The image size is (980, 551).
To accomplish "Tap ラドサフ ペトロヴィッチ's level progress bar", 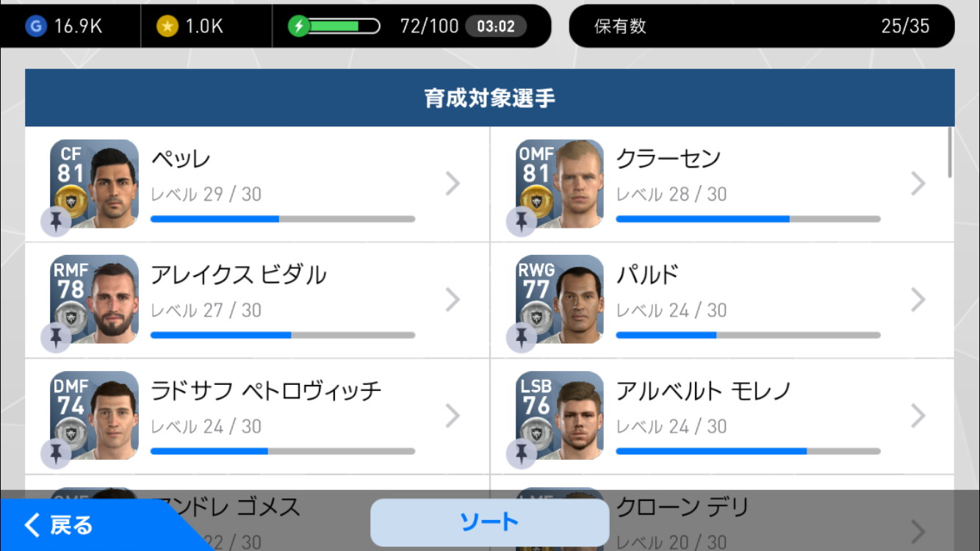I will point(283,451).
